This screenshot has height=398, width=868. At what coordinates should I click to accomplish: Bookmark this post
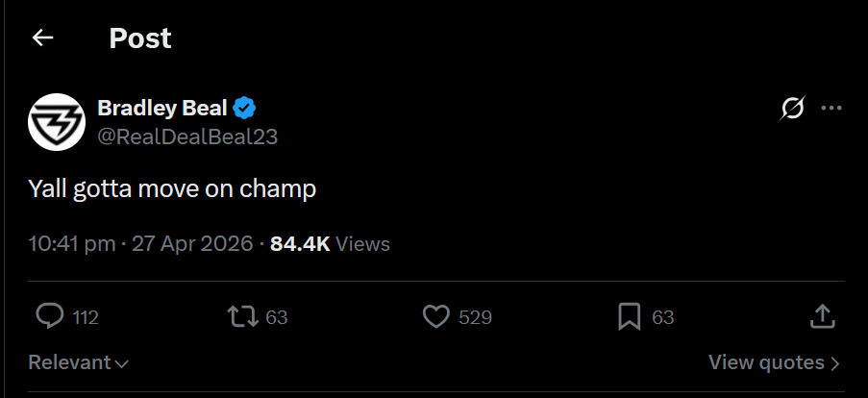click(629, 316)
